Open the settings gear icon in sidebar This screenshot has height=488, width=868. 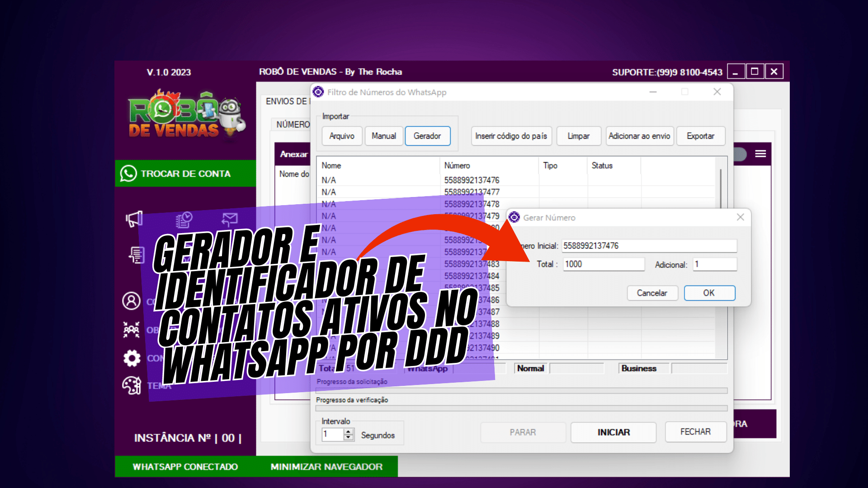(x=132, y=358)
